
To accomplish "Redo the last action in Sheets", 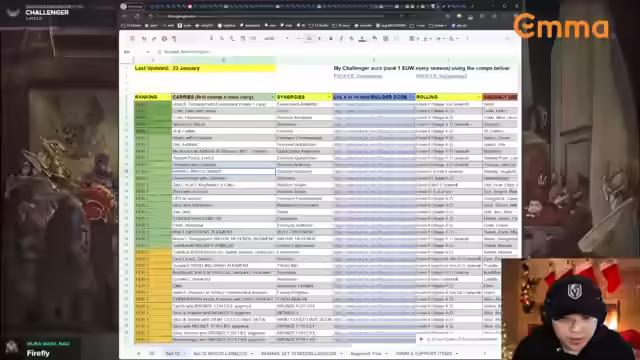I will point(154,38).
